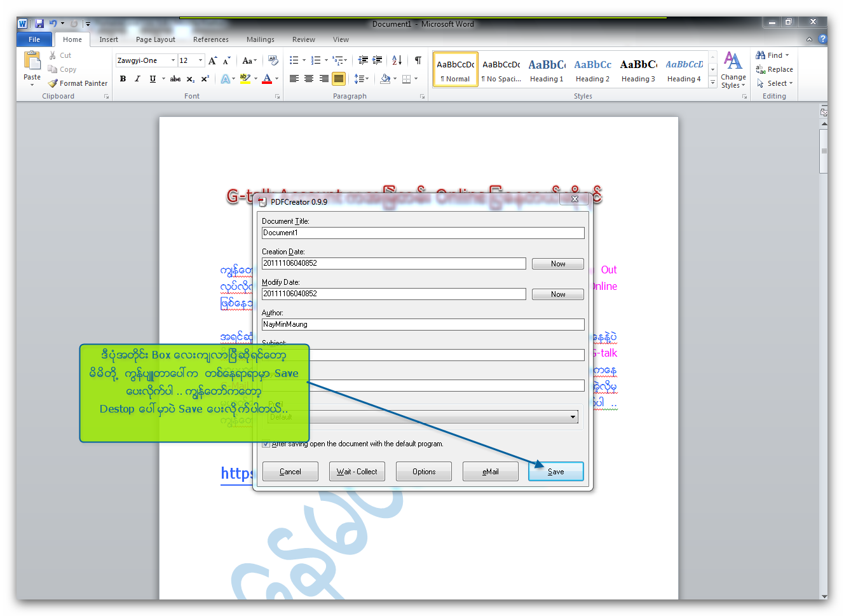Click the Shading paint bucket
This screenshot has width=844, height=616.
tap(385, 79)
